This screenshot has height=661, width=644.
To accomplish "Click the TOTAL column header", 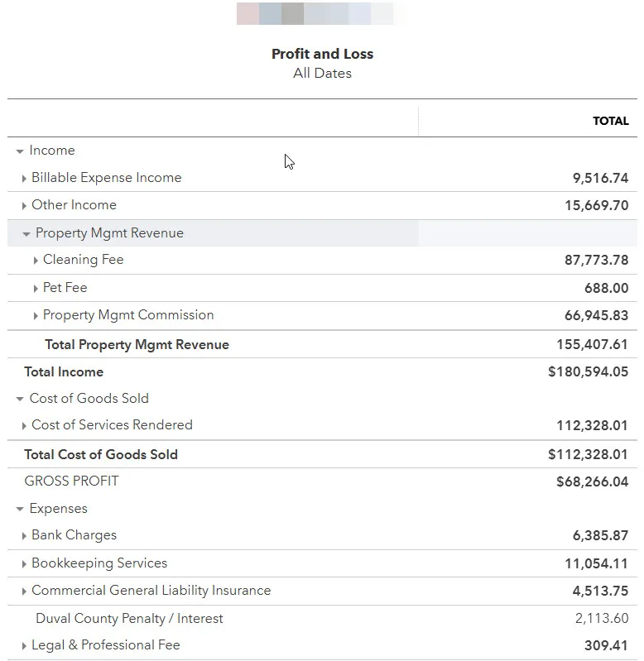I will coord(610,121).
